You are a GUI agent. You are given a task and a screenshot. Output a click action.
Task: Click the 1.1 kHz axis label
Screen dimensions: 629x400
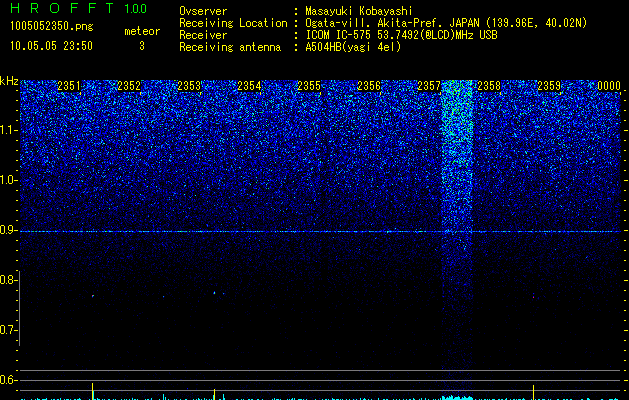tap(9, 130)
